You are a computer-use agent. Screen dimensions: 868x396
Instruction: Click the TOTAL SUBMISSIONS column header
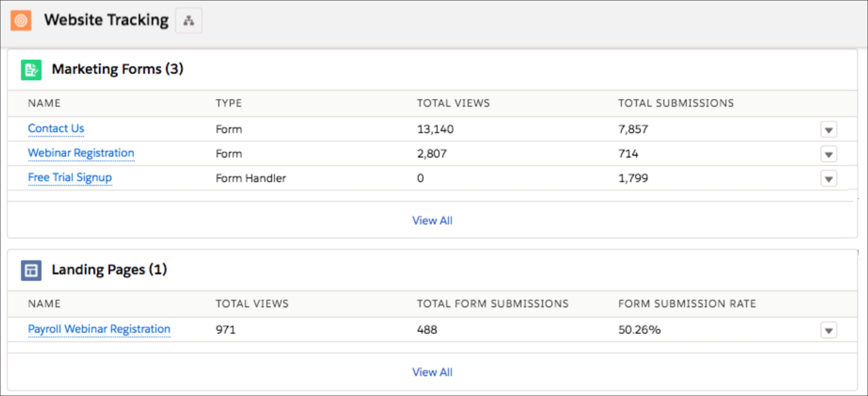pyautogui.click(x=676, y=103)
